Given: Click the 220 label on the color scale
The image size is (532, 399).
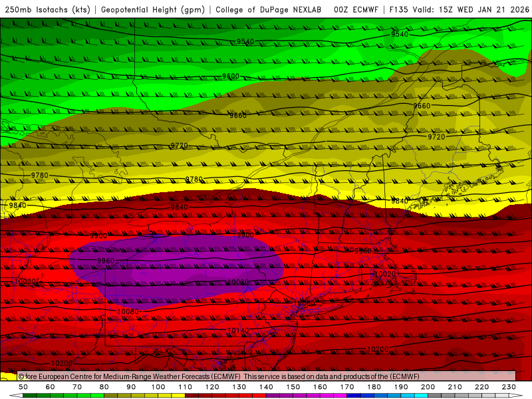Looking at the screenshot, I should click(481, 387).
